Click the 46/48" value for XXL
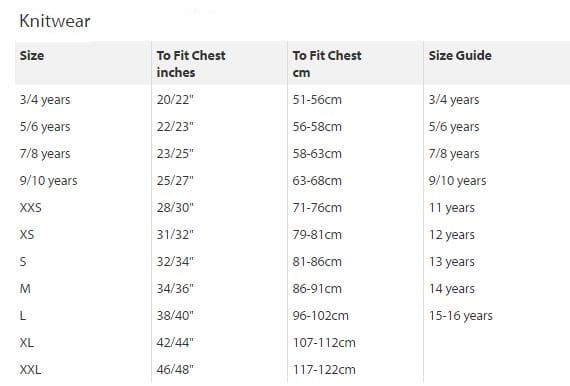570x386 pixels. 175,369
